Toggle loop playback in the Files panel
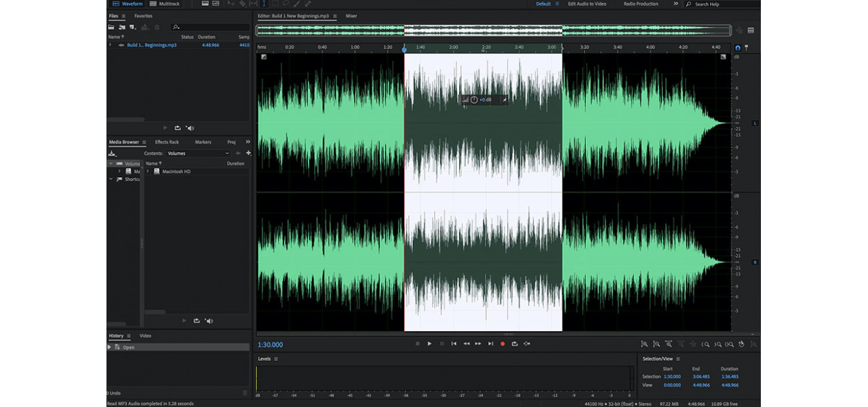This screenshot has width=868, height=407. point(178,128)
